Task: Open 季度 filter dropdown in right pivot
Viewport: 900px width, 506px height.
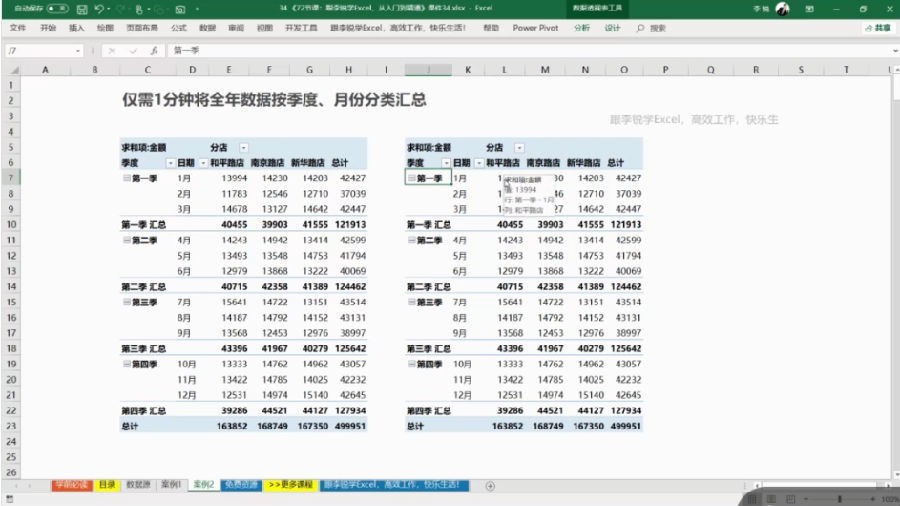Action: [446, 163]
